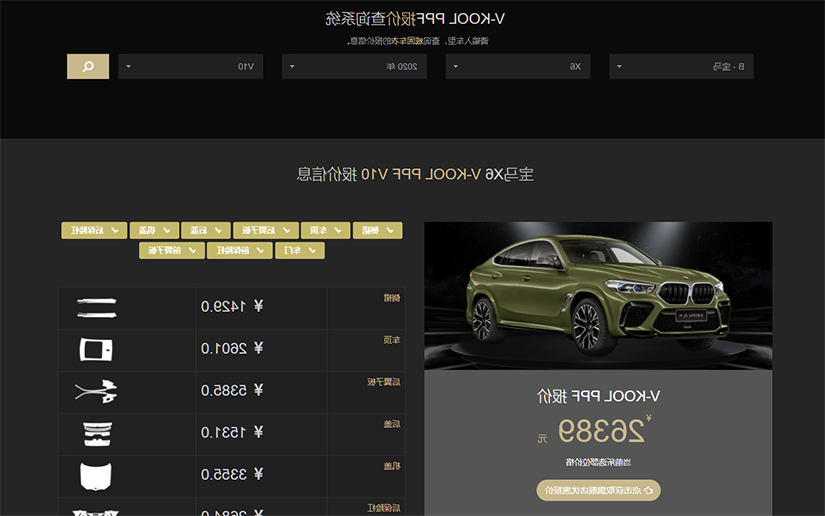This screenshot has width=825, height=516.
Task: Click the trunk lid (后盖) part icon
Action: click(97, 434)
